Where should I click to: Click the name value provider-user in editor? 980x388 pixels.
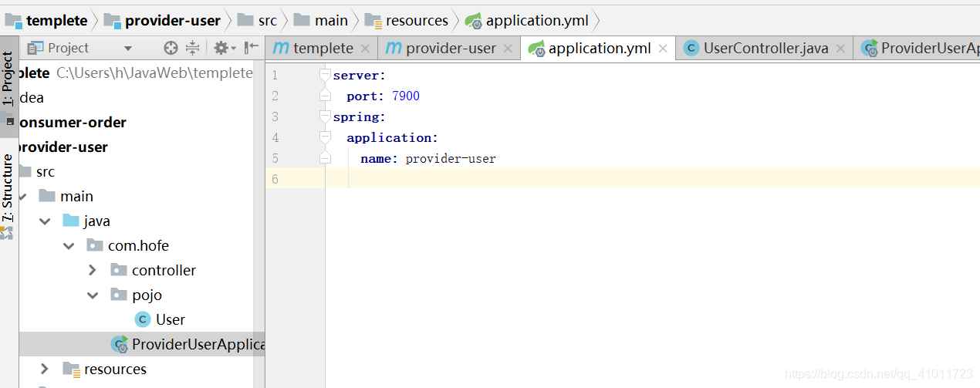[451, 159]
